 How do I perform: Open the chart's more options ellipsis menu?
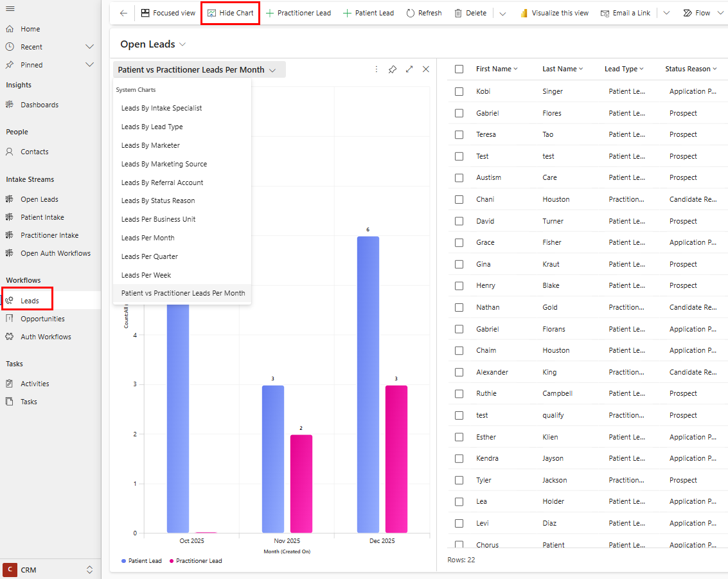click(377, 69)
